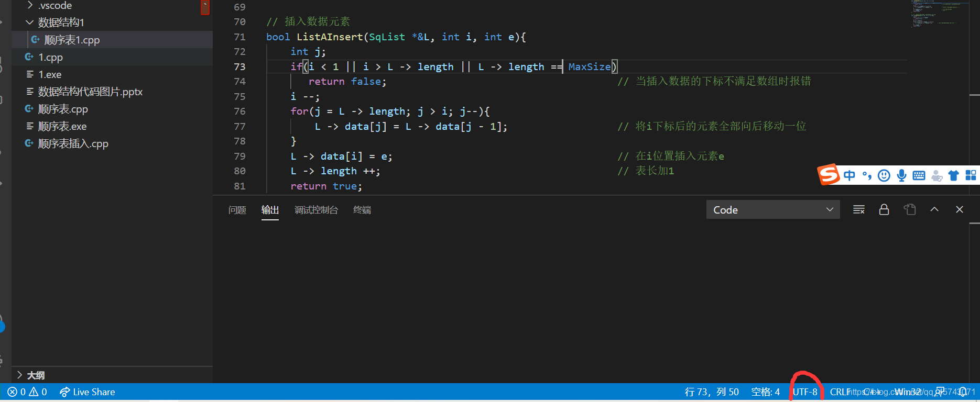
Task: Click the file icon of 顺序表.exe
Action: pyautogui.click(x=30, y=126)
